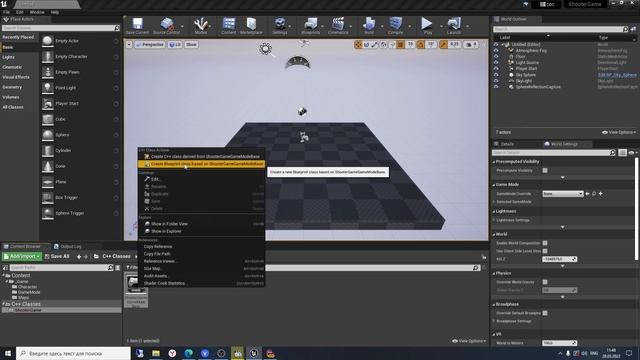Select Cone in Place Actors
This screenshot has height=360, width=640.
click(x=80, y=166)
